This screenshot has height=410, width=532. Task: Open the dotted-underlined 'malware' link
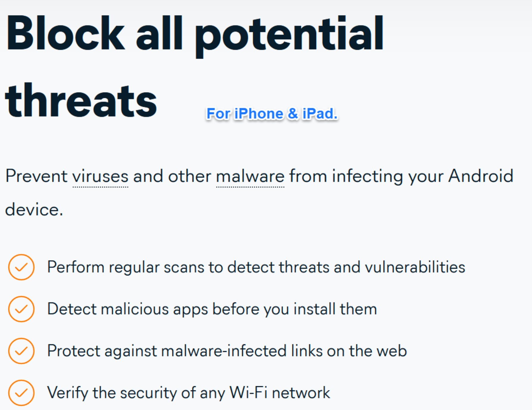pyautogui.click(x=250, y=176)
